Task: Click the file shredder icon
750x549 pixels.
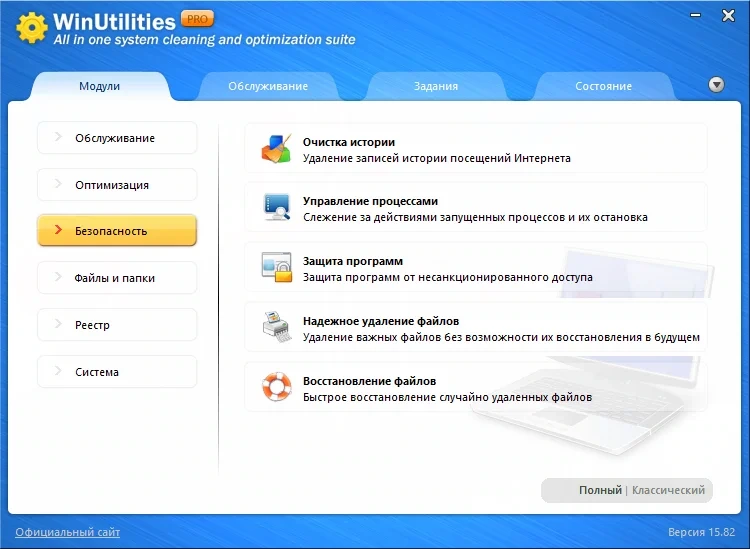Action: coord(277,327)
